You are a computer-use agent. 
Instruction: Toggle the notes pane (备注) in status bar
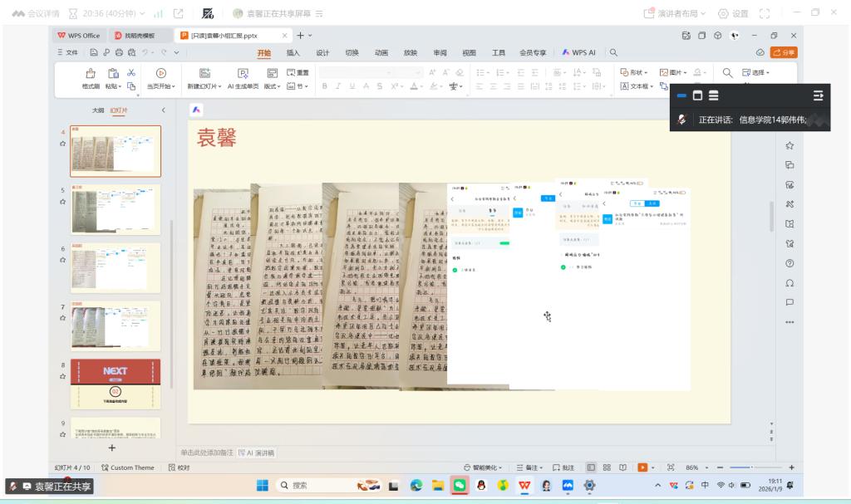tap(529, 467)
